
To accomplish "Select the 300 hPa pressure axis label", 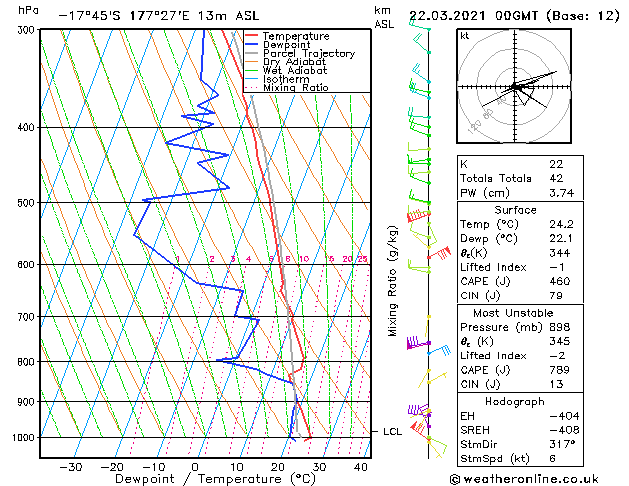I will tap(28, 30).
